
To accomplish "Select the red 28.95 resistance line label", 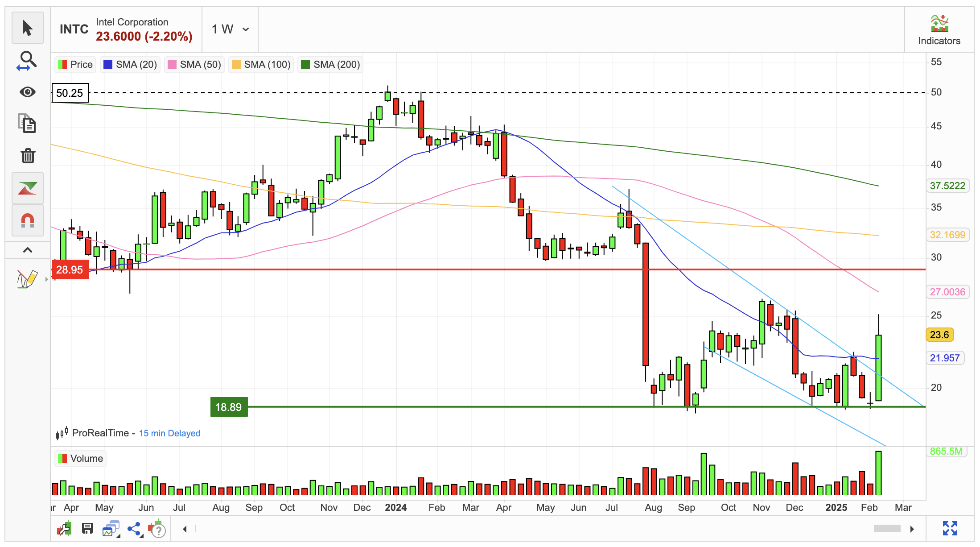I will pyautogui.click(x=70, y=269).
